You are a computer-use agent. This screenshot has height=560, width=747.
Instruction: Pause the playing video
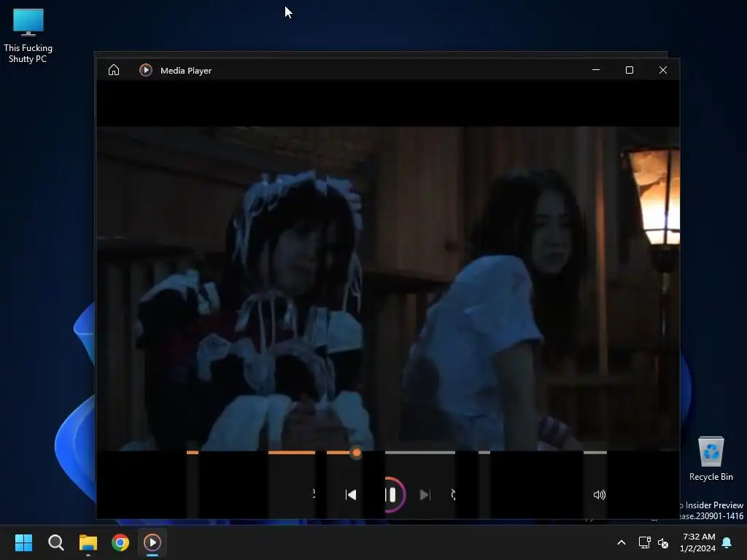click(x=390, y=495)
